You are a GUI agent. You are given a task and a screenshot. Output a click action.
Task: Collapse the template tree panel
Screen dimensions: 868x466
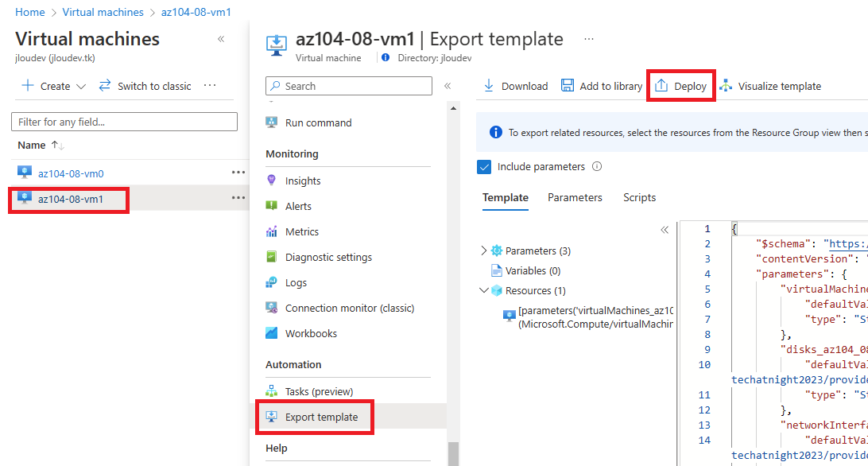pos(665,230)
